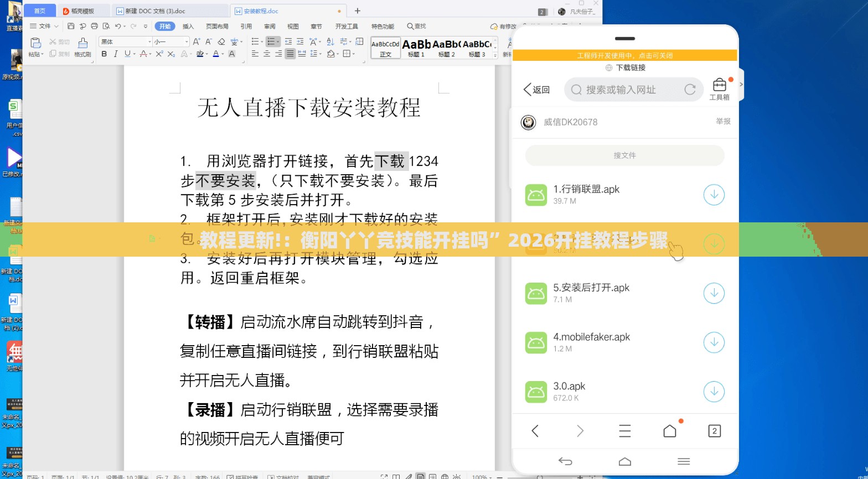Viewport: 868px width, 479px height.
Task: Click the Paste (粘贴) clipboard icon
Action: tap(35, 43)
